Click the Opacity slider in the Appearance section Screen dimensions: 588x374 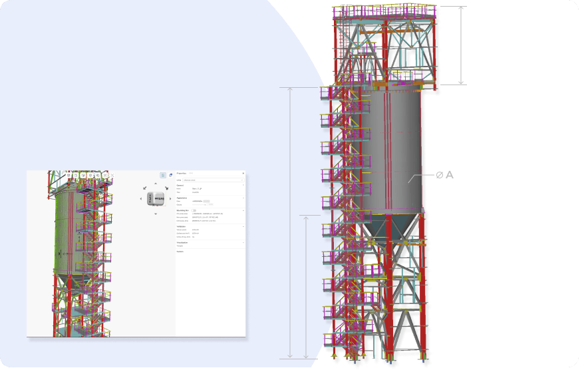(198, 205)
